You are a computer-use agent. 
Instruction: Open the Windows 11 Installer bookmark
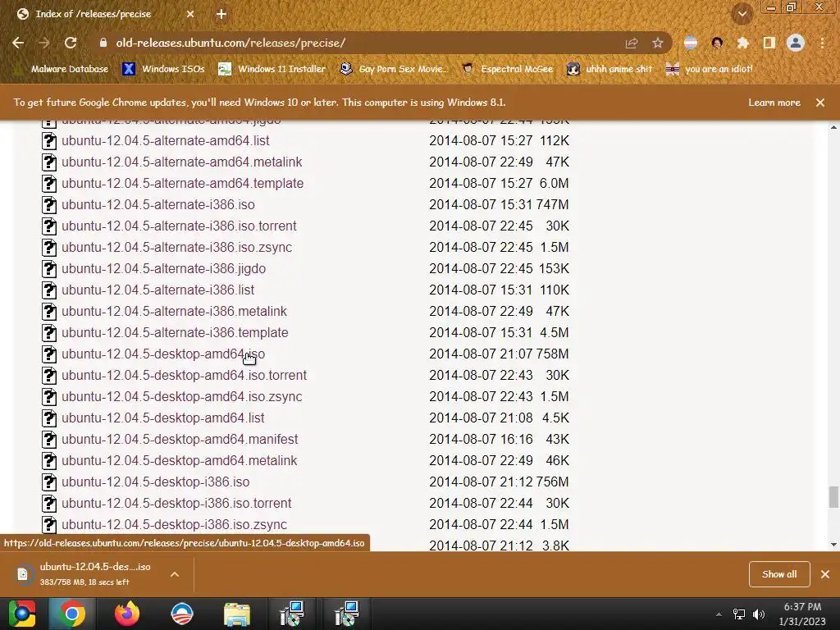(272, 69)
